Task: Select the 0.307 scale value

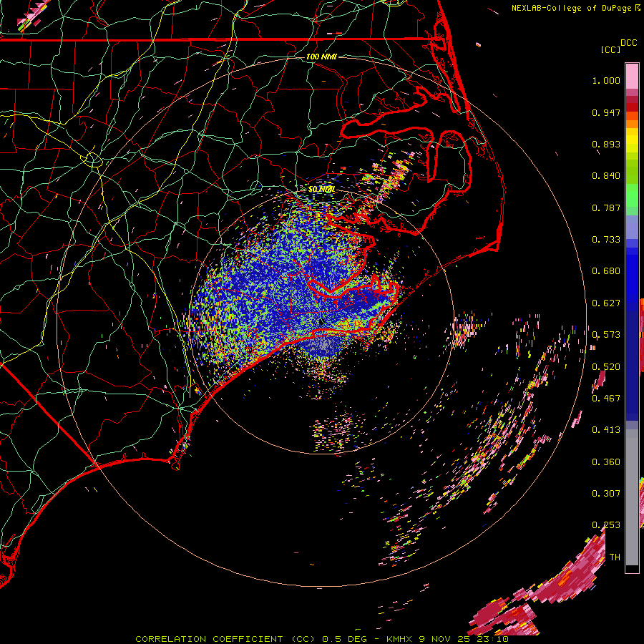Action: 606,494
